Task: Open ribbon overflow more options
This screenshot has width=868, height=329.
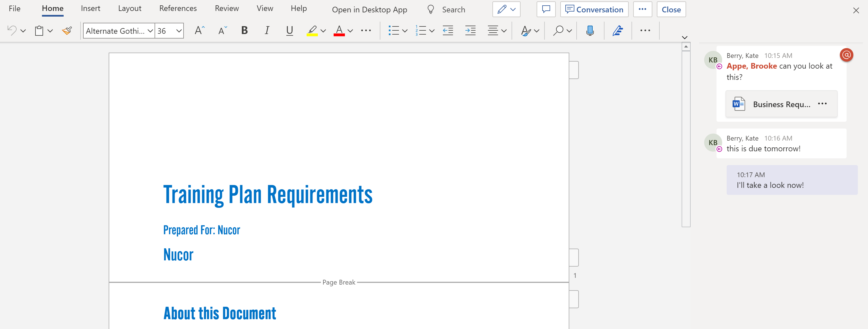Action: (645, 31)
